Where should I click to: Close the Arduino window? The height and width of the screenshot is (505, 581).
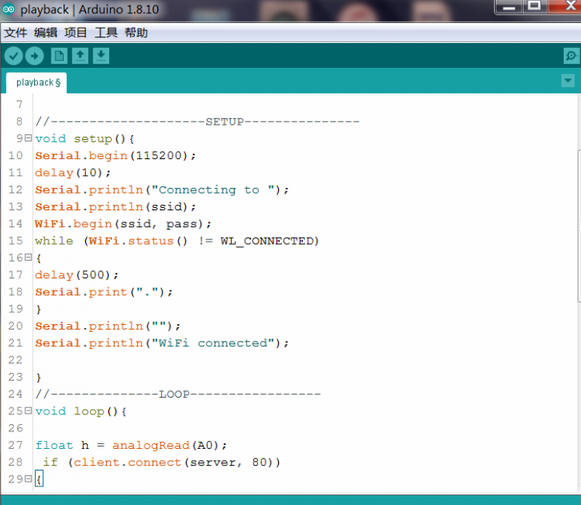[564, 6]
